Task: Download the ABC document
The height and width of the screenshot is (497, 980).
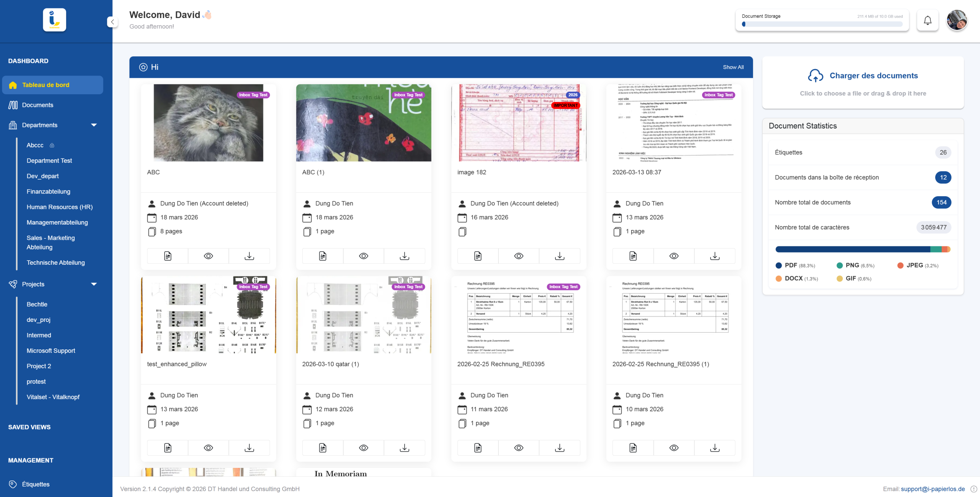Action: point(249,256)
